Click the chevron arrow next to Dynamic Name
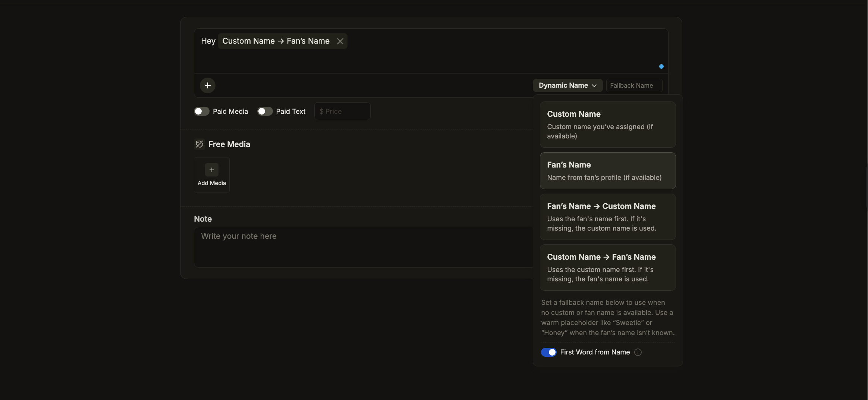This screenshot has width=868, height=400. (594, 85)
